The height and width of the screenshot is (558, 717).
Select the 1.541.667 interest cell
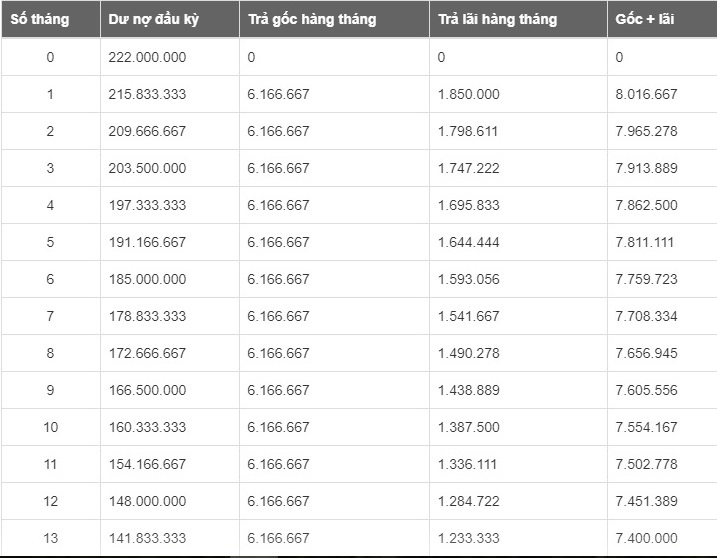468,316
